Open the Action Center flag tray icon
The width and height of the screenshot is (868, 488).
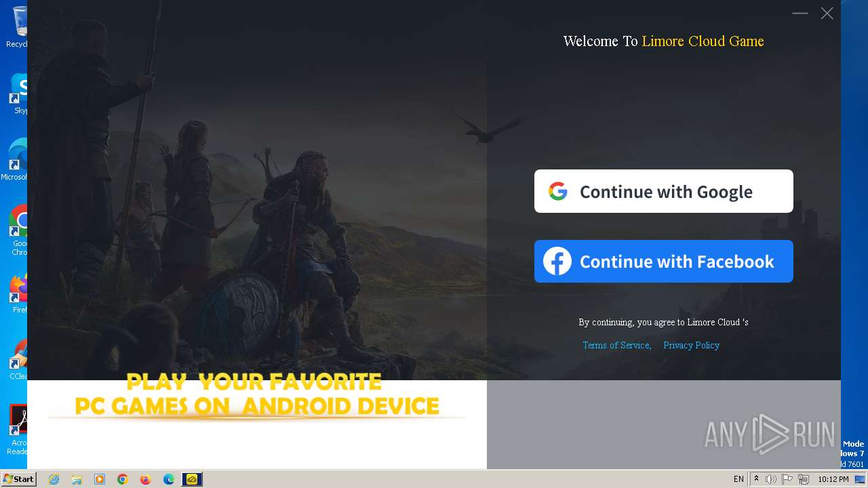click(x=787, y=479)
